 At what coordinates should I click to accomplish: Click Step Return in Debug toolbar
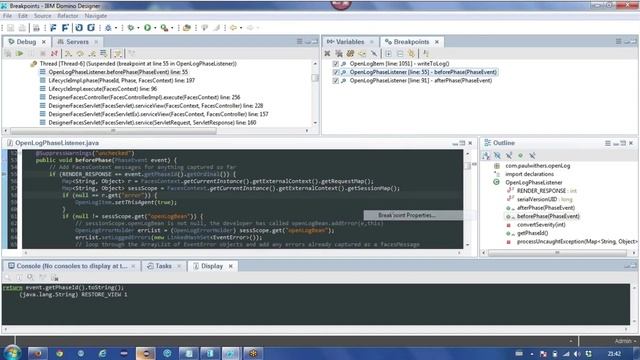92,53
